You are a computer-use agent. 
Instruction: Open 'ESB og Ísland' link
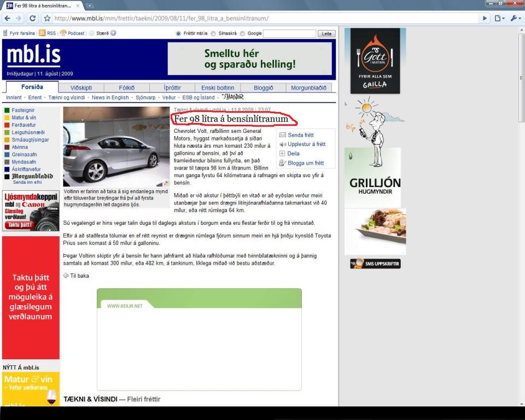coord(198,97)
